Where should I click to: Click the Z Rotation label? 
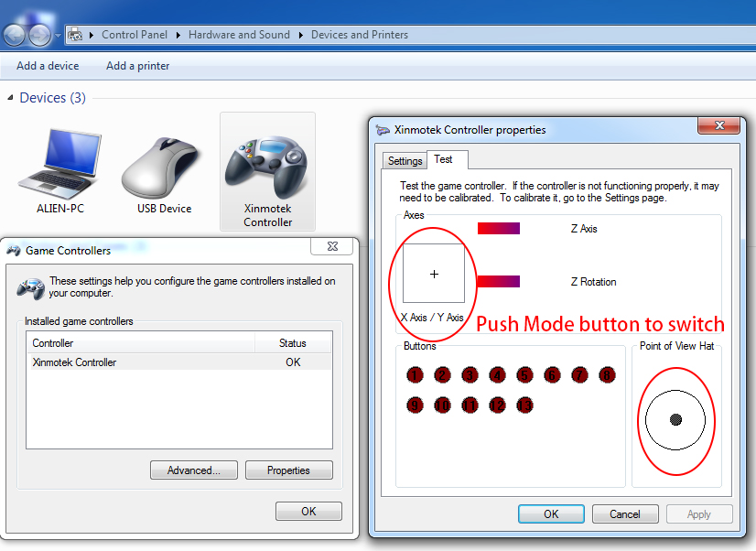[x=593, y=282]
